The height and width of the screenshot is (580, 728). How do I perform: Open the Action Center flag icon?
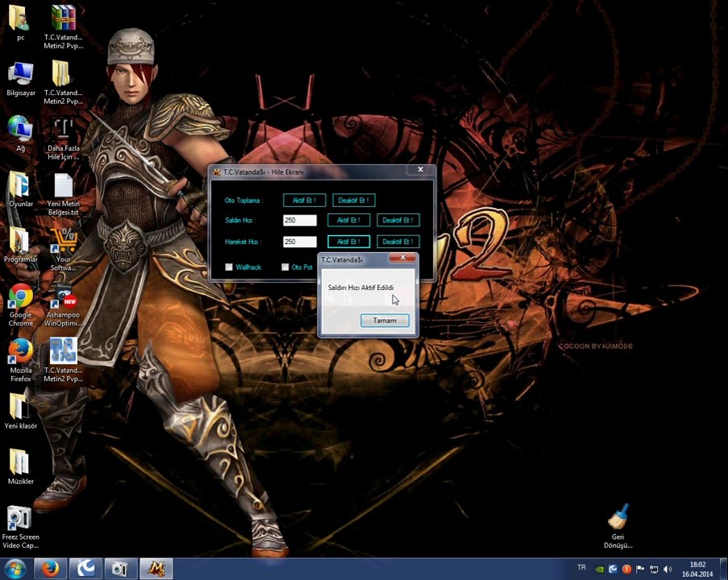coord(640,569)
